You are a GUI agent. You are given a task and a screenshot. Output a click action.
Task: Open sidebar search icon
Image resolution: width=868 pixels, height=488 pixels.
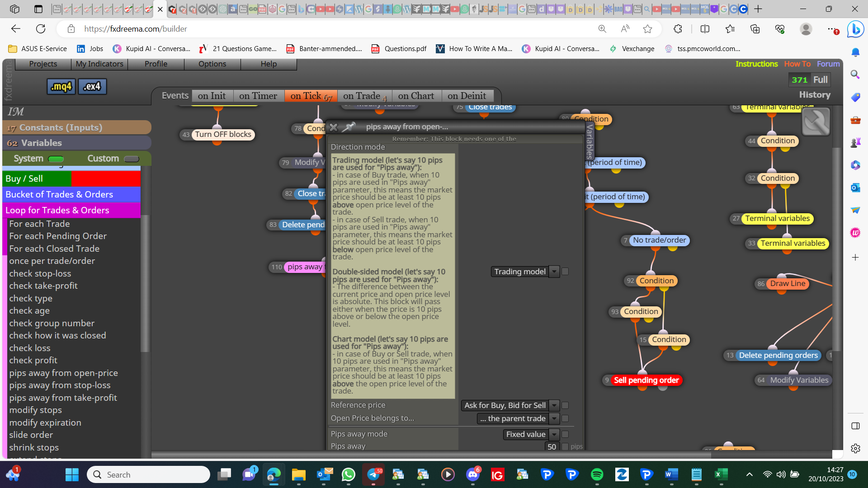(855, 74)
